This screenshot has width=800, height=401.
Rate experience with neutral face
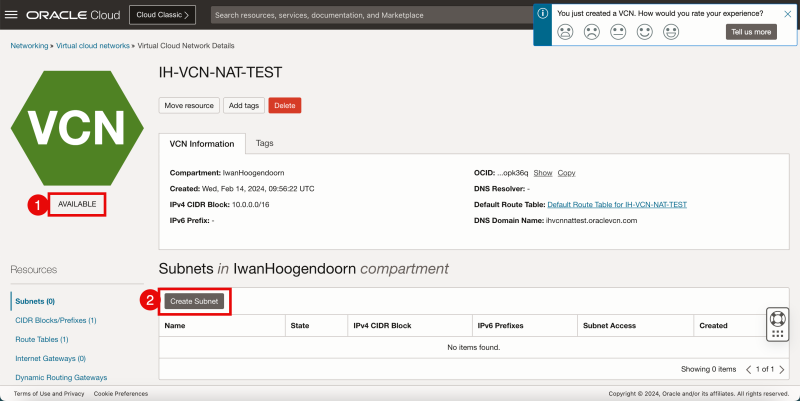[618, 32]
